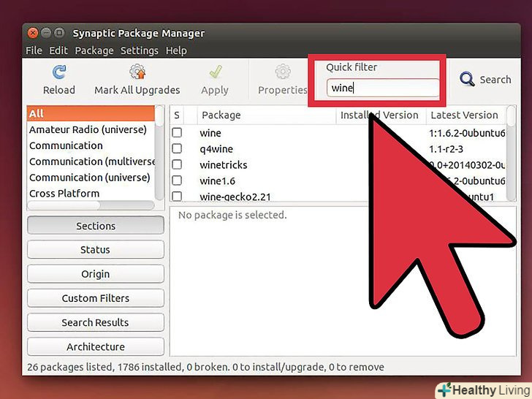Tick the checkbox for wine-gecko2.21
Screen dimensions: 532x399
point(177,196)
